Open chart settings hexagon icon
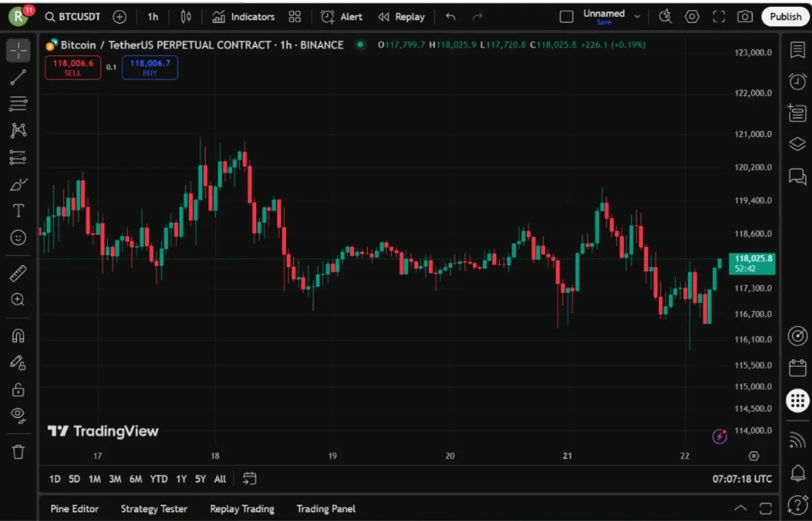Image resolution: width=812 pixels, height=521 pixels. click(x=692, y=17)
